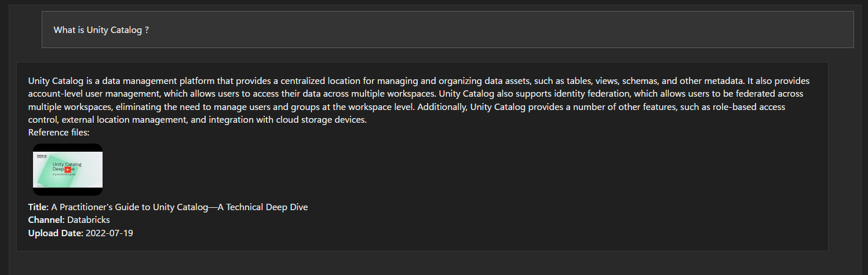The height and width of the screenshot is (275, 868).
Task: Click the Databricks channel name
Action: point(89,220)
